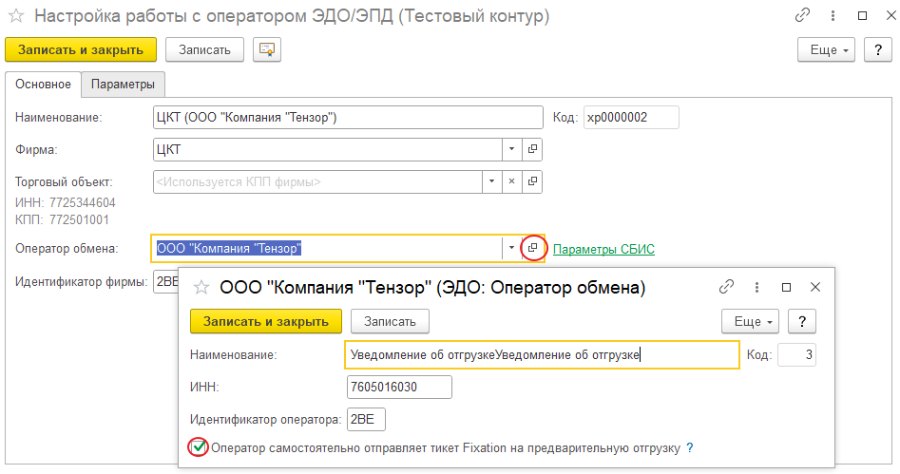Focus Фирма field containing ЦКТ

coord(328,149)
